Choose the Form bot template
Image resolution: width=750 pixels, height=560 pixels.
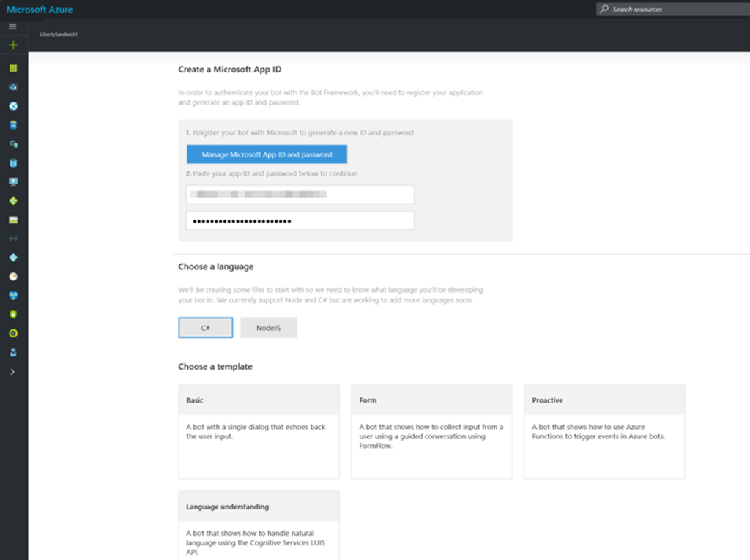pos(431,431)
